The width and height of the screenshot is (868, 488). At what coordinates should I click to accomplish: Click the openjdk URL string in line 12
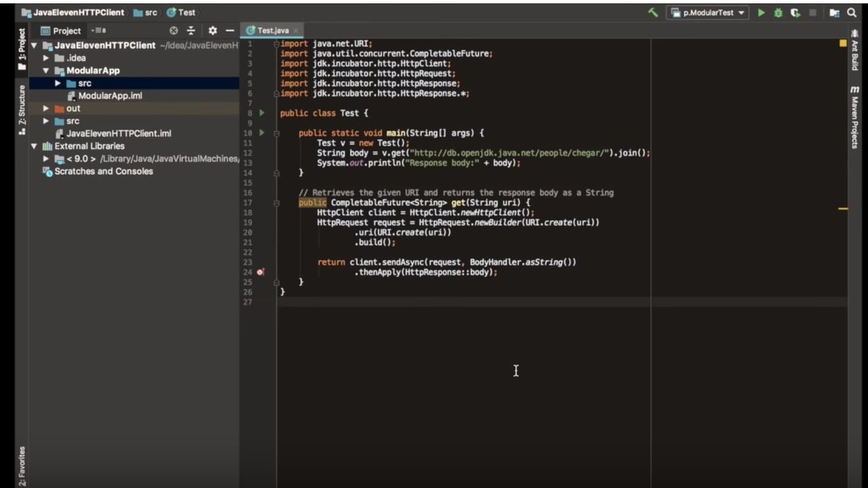[x=509, y=153]
